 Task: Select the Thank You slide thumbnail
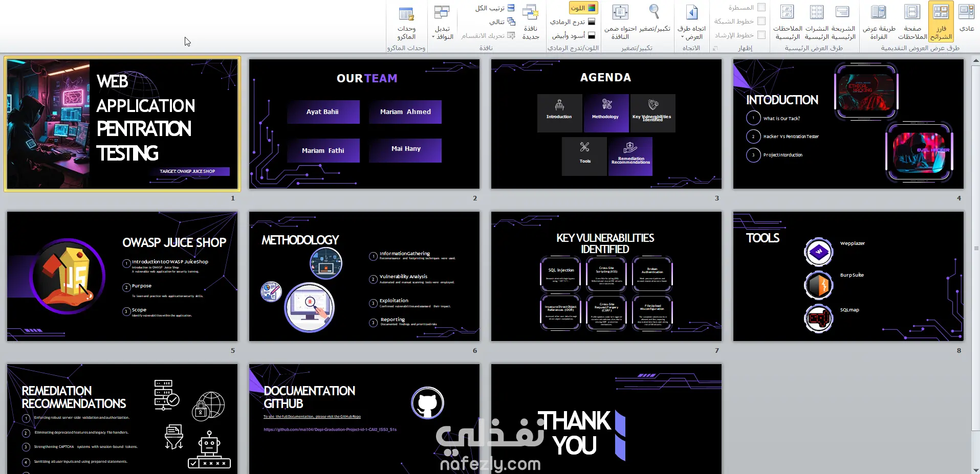click(606, 419)
